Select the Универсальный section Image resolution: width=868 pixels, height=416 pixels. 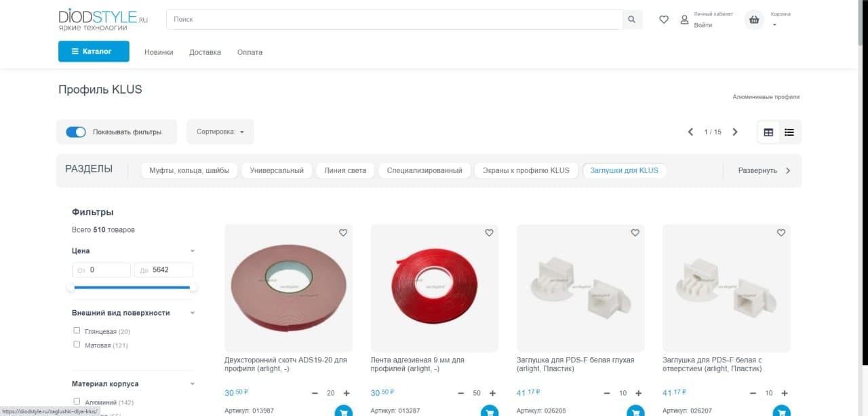[277, 170]
